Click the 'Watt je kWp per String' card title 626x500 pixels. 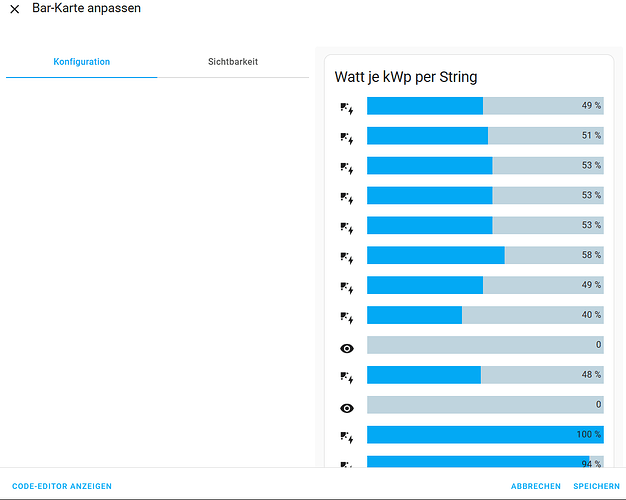click(406, 77)
